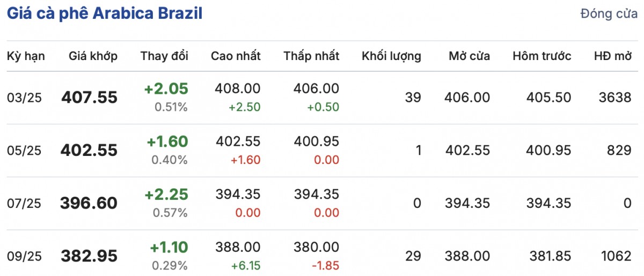Click the 'Hôm trước' column header
Viewport: 644px width, 276px height.
click(541, 56)
